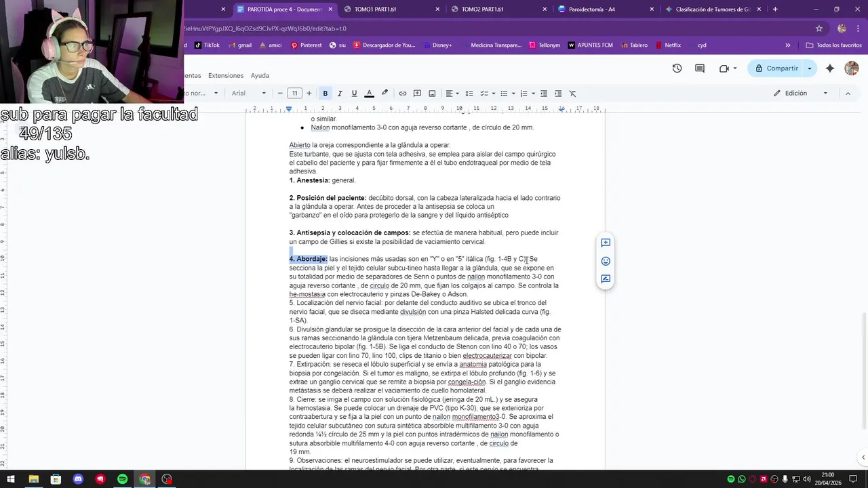Viewport: 868px width, 488px height.
Task: Click the "4. Abordaje:" highlighted heading
Action: tap(309, 259)
